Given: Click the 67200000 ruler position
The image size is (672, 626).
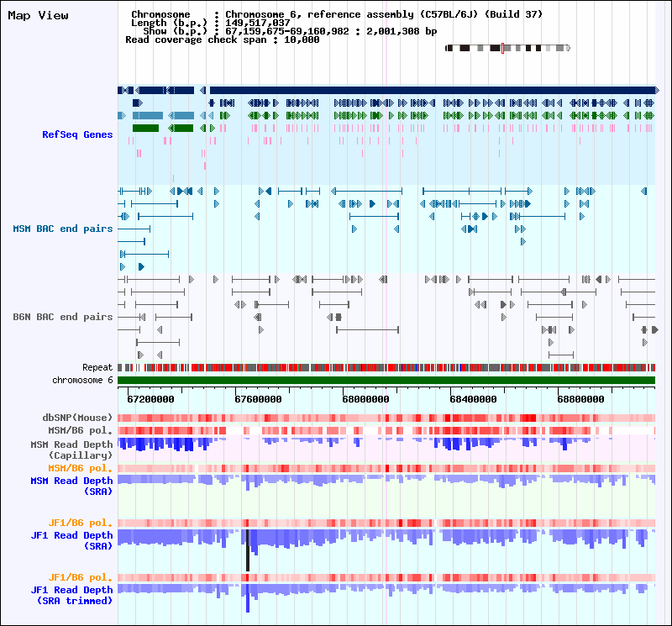Looking at the screenshot, I should [151, 399].
